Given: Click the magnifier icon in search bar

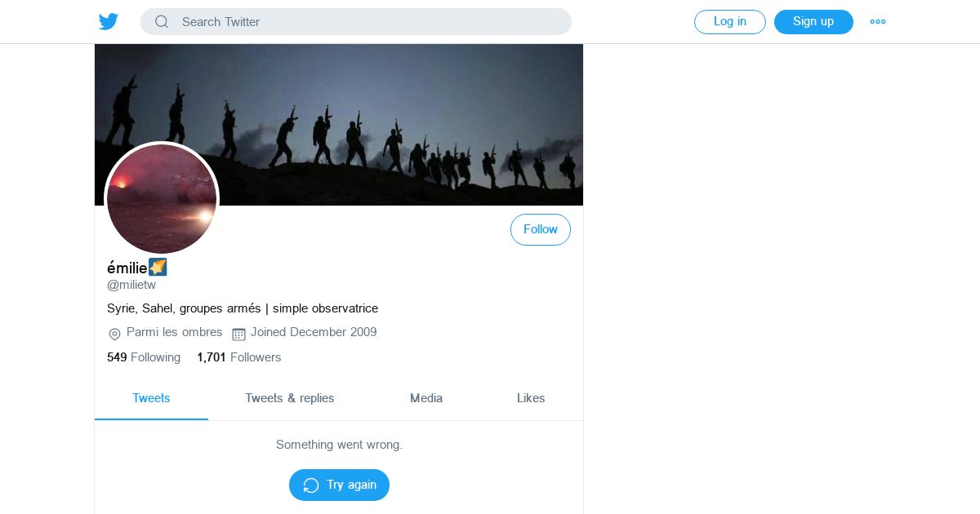Looking at the screenshot, I should [x=162, y=22].
